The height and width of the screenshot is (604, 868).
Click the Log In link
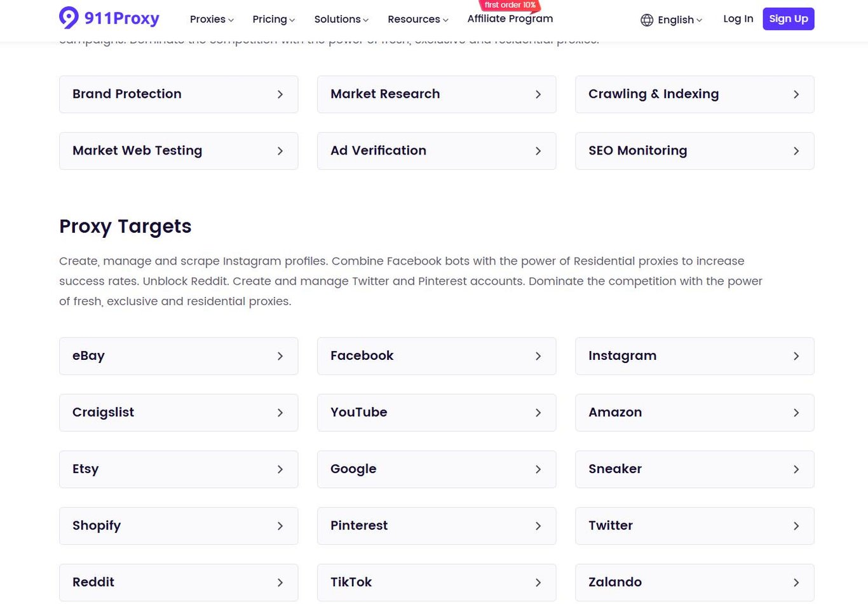(738, 19)
